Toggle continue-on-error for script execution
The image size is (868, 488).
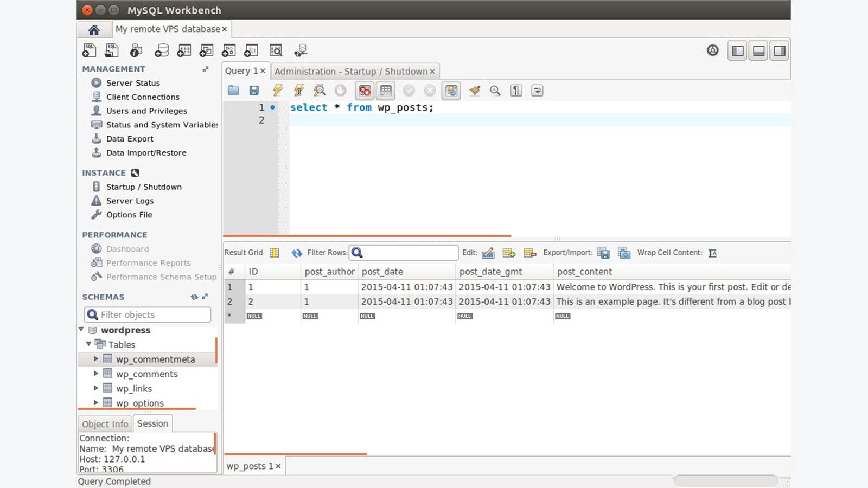(x=365, y=91)
